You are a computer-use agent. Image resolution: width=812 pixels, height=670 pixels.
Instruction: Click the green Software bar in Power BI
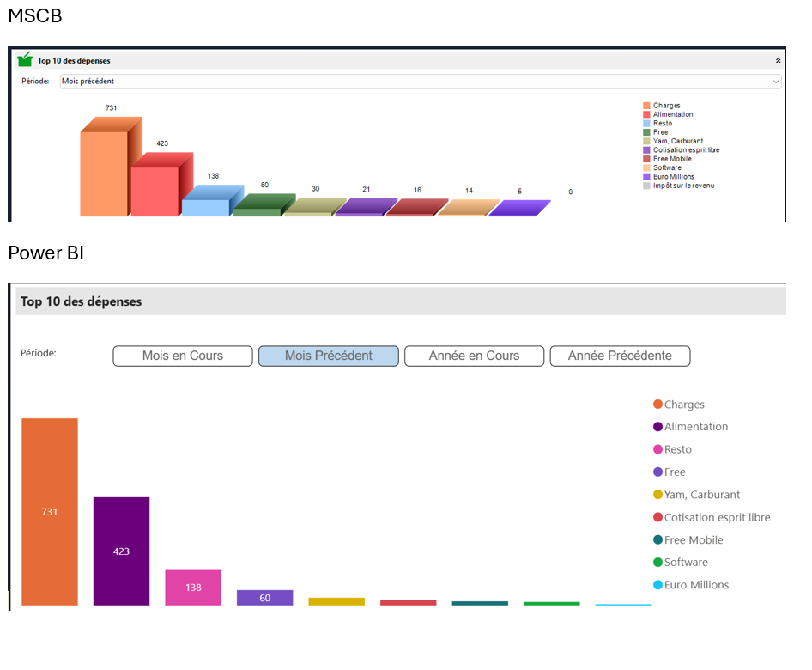click(x=552, y=604)
